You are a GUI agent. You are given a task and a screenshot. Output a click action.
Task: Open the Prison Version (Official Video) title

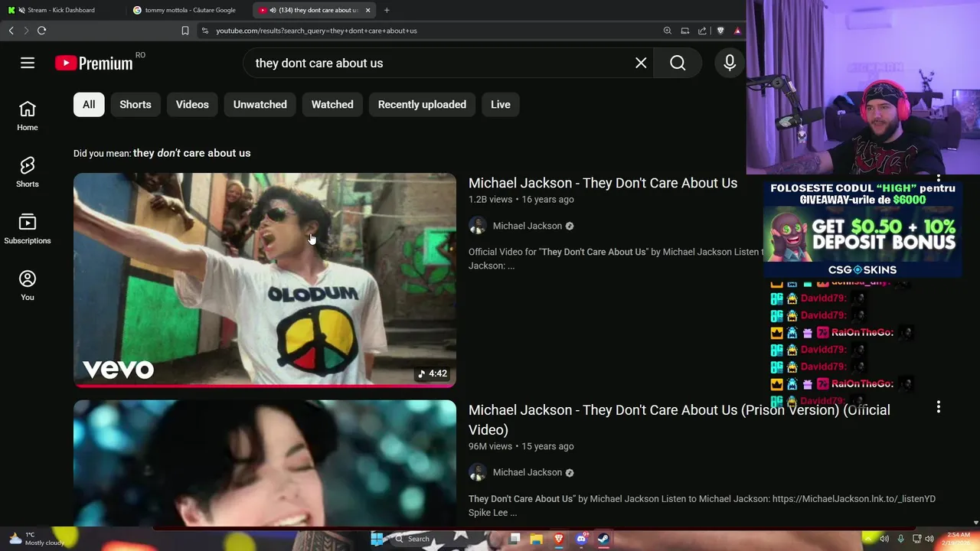pyautogui.click(x=679, y=419)
